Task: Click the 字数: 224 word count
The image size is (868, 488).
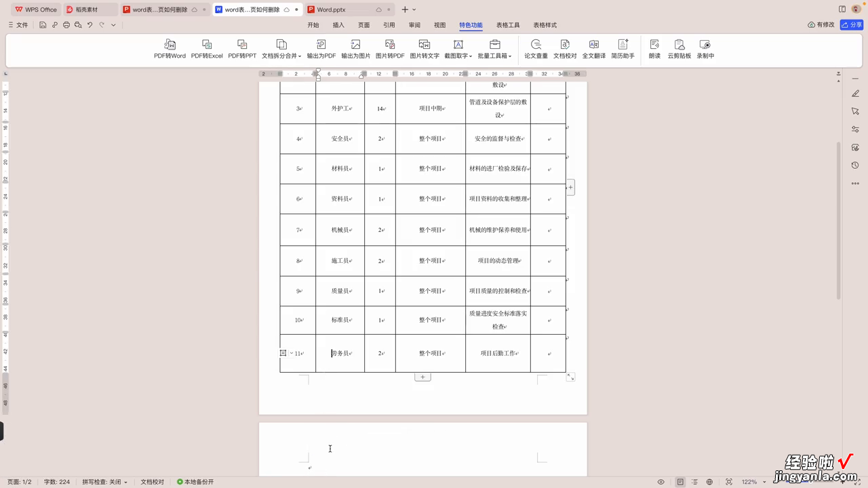Action: click(x=57, y=482)
